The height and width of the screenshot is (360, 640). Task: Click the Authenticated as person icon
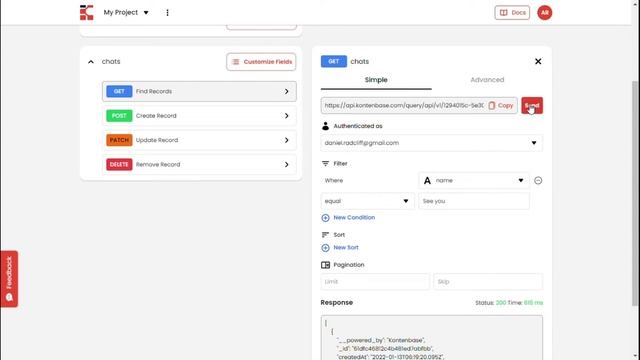(x=325, y=126)
